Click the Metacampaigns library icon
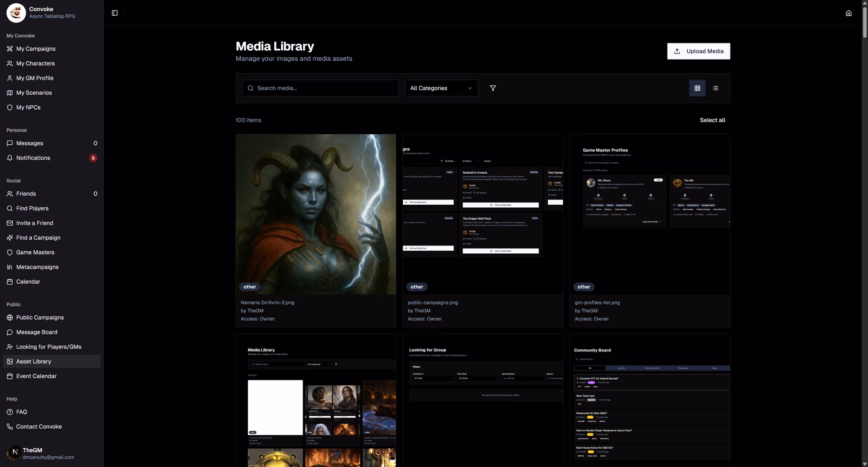The width and height of the screenshot is (868, 467). point(10,267)
